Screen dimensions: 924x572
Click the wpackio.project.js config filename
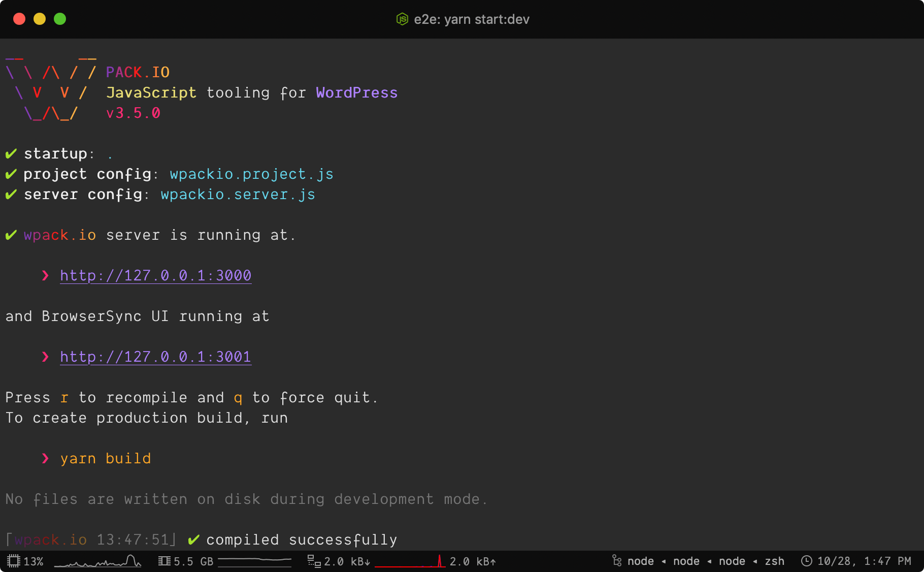tap(251, 174)
